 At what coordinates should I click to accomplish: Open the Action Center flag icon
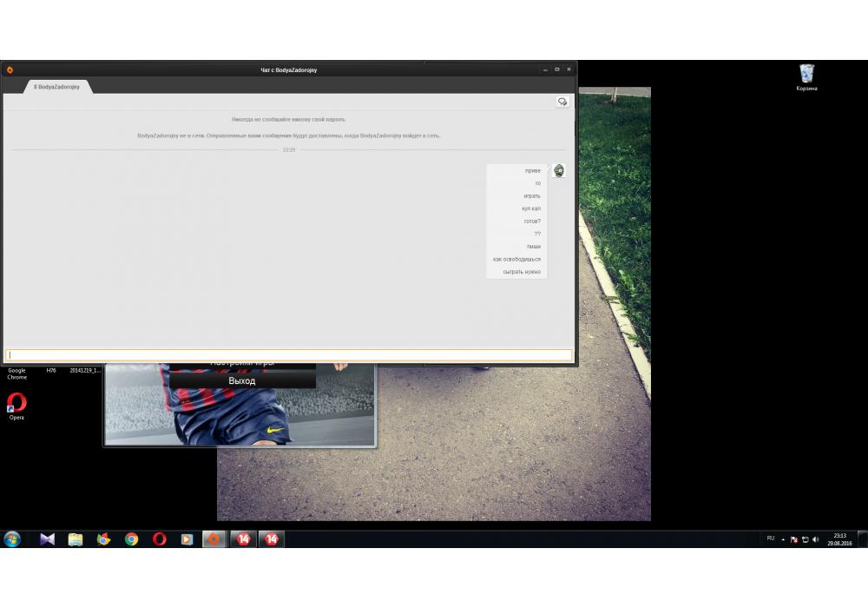coord(794,539)
